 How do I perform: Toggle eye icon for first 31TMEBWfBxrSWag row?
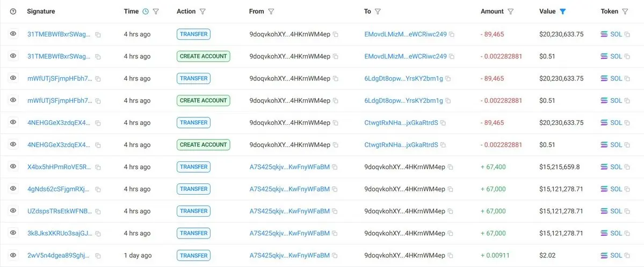[13, 34]
